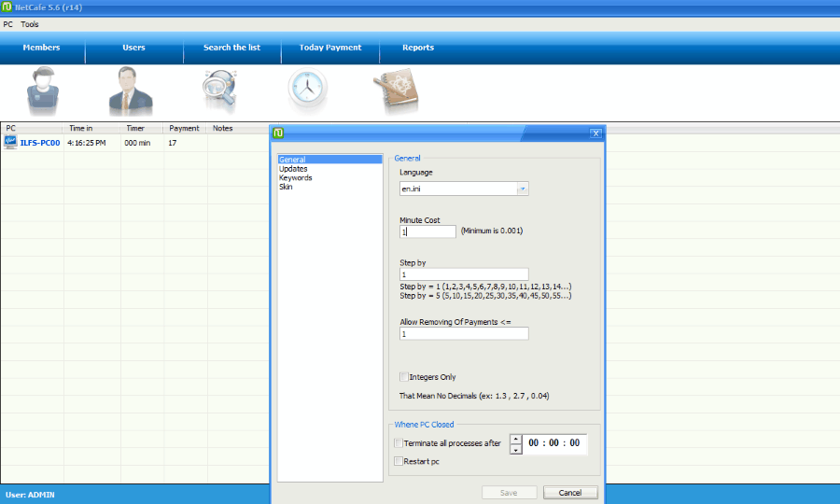Click the payment value 17 cell
The width and height of the screenshot is (840, 504).
point(173,143)
